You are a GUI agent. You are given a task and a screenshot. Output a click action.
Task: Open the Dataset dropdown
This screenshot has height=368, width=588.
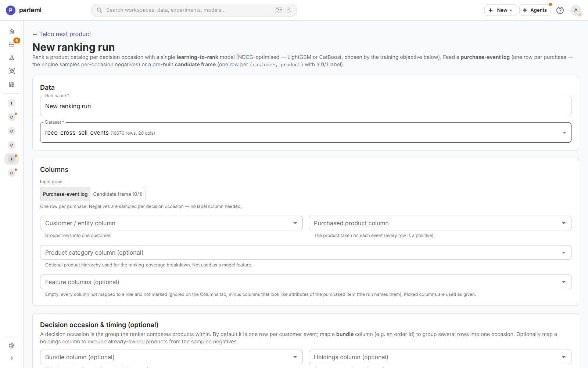click(x=306, y=132)
